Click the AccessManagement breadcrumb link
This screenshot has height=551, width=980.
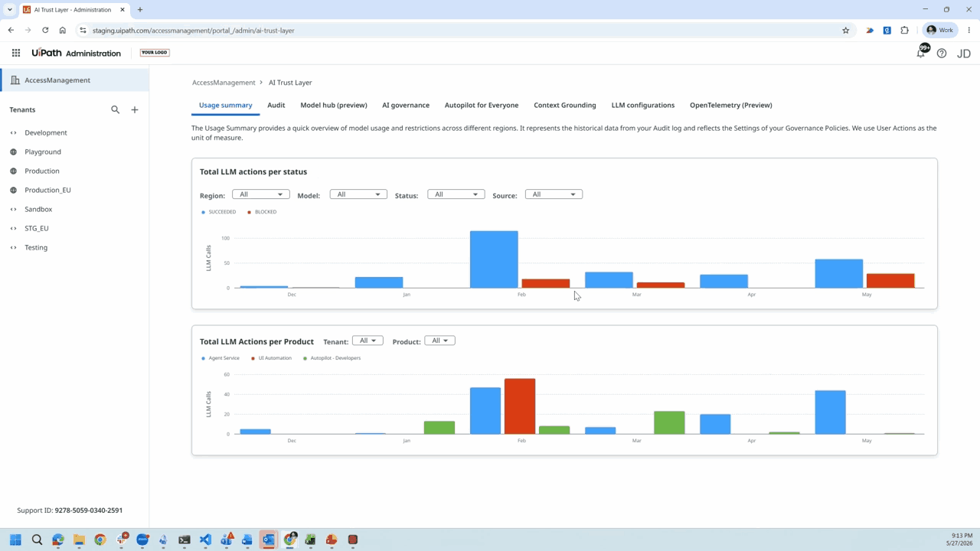tap(224, 83)
